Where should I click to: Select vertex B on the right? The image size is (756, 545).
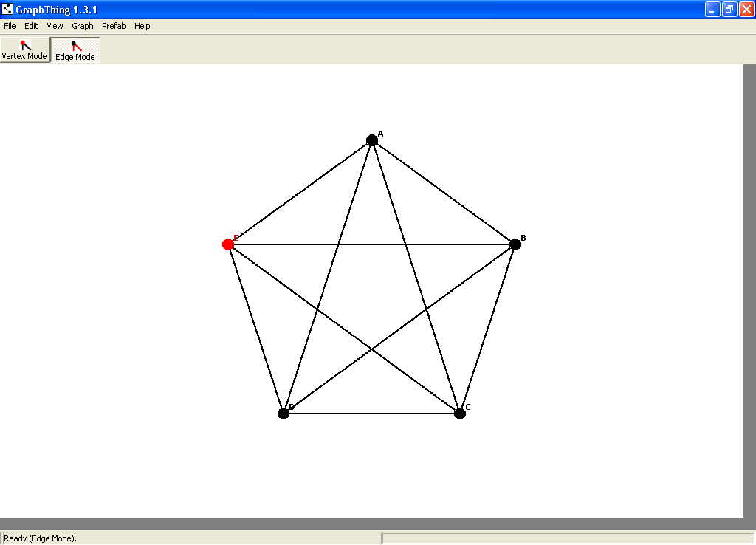coord(515,244)
